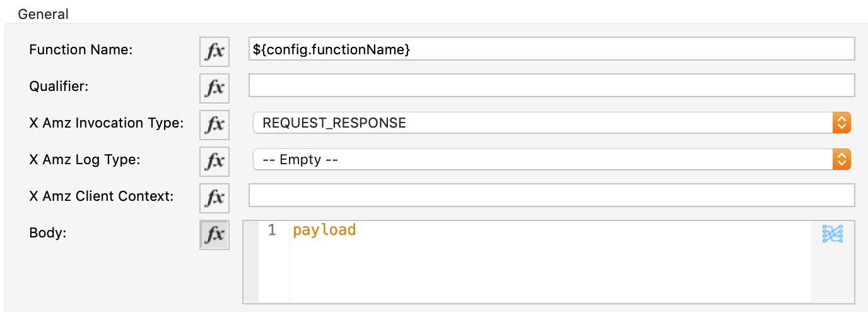Focus the Function Name input field
The width and height of the screenshot is (868, 312).
click(x=552, y=49)
